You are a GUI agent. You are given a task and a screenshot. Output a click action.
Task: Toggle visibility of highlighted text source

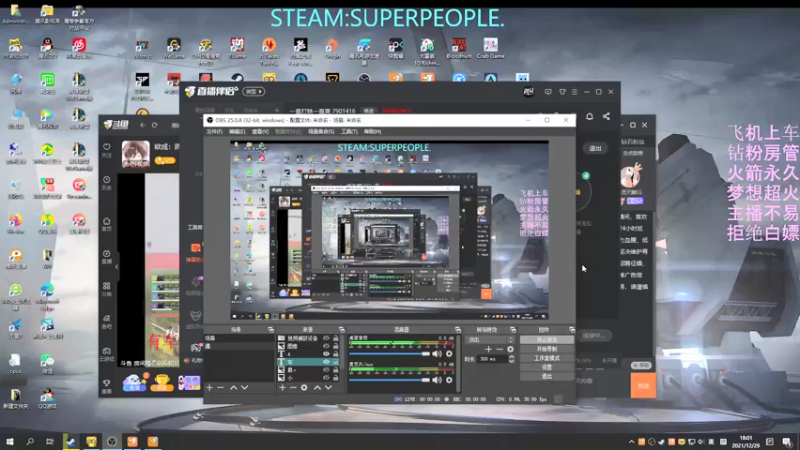click(x=327, y=362)
